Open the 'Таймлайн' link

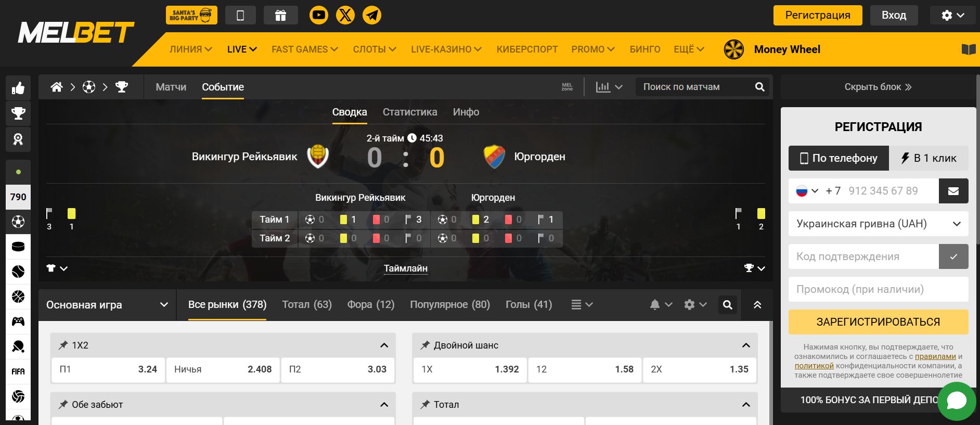[x=406, y=268]
